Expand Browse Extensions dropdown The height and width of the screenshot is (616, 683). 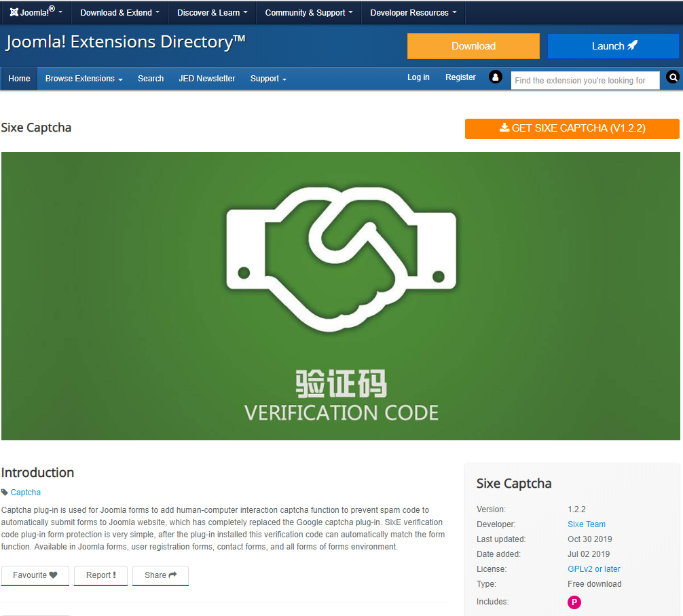(84, 79)
